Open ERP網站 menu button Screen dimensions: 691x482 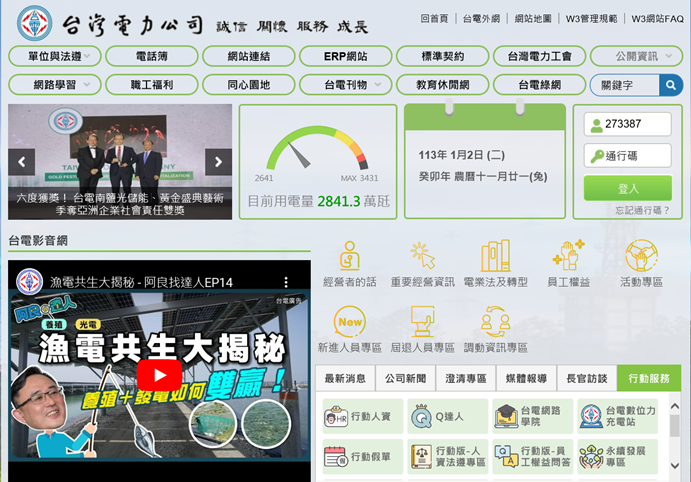pos(346,56)
